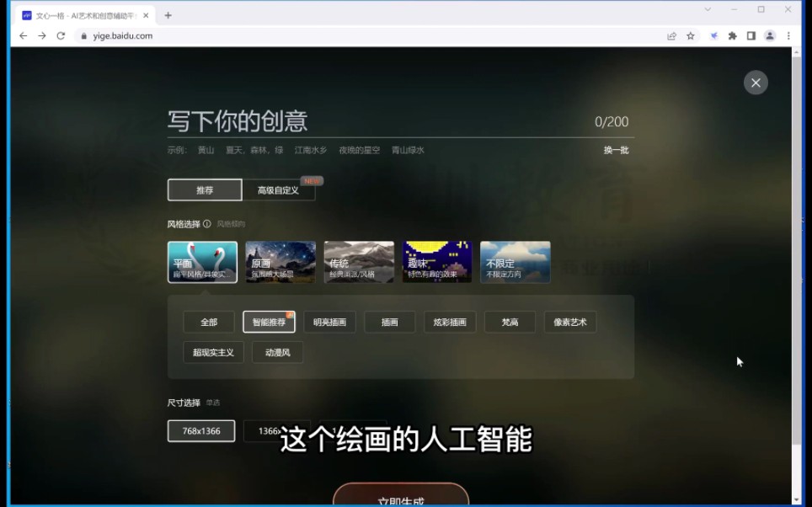Select the 平面 flat style card

[202, 261]
